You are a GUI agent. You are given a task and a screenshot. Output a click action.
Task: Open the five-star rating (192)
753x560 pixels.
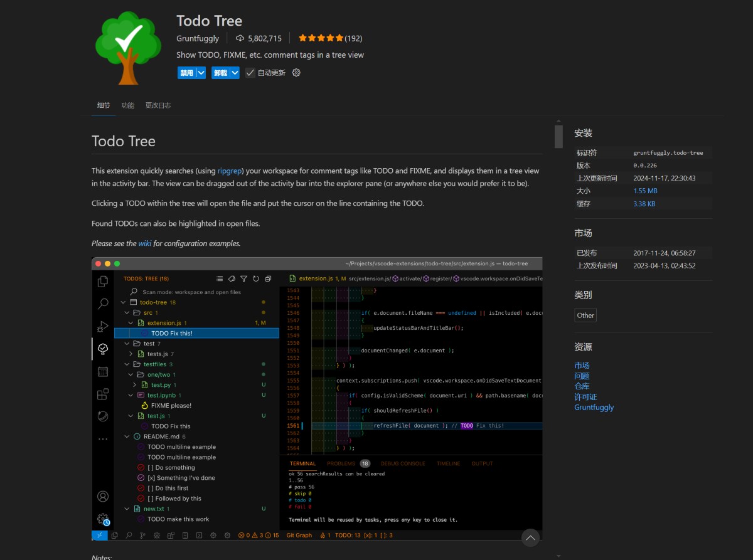(330, 38)
